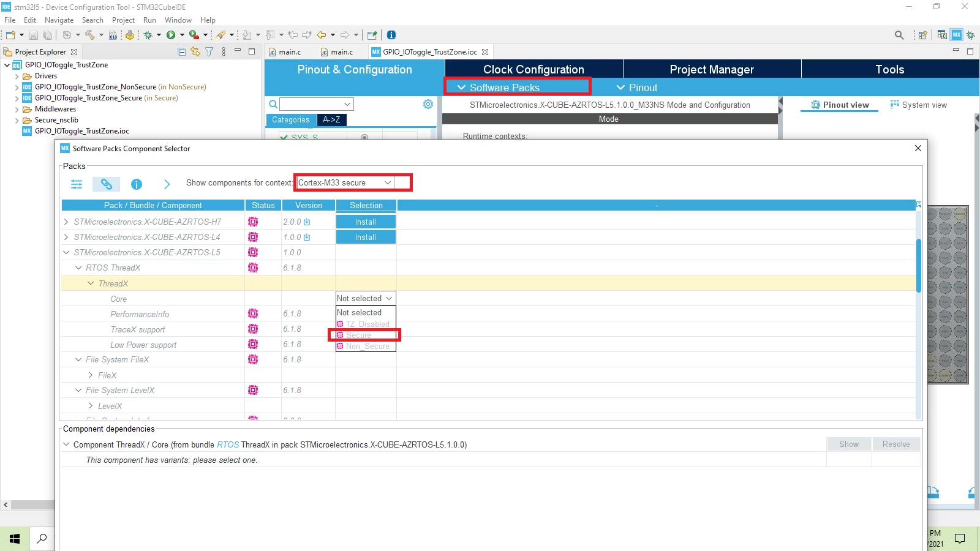Open the Project menu

pyautogui.click(x=123, y=20)
